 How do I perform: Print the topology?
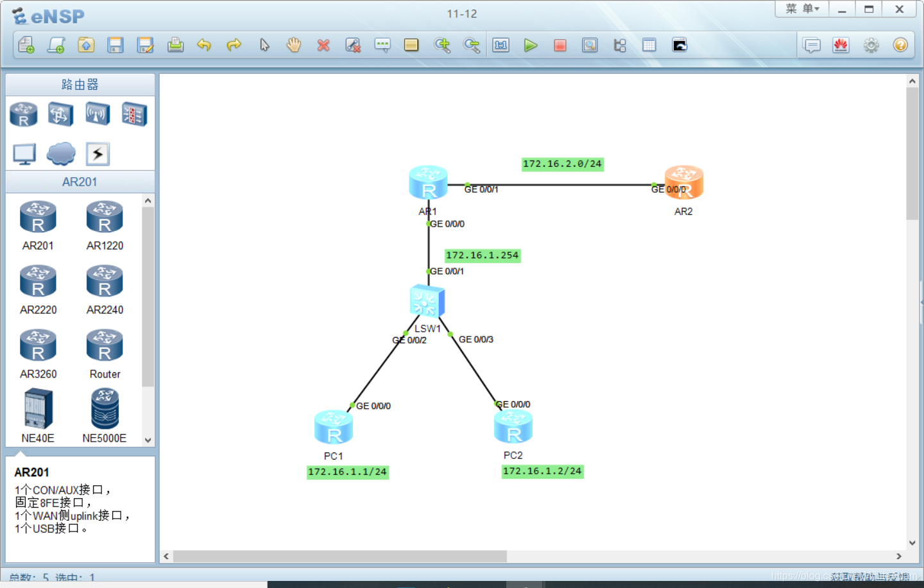(x=175, y=45)
